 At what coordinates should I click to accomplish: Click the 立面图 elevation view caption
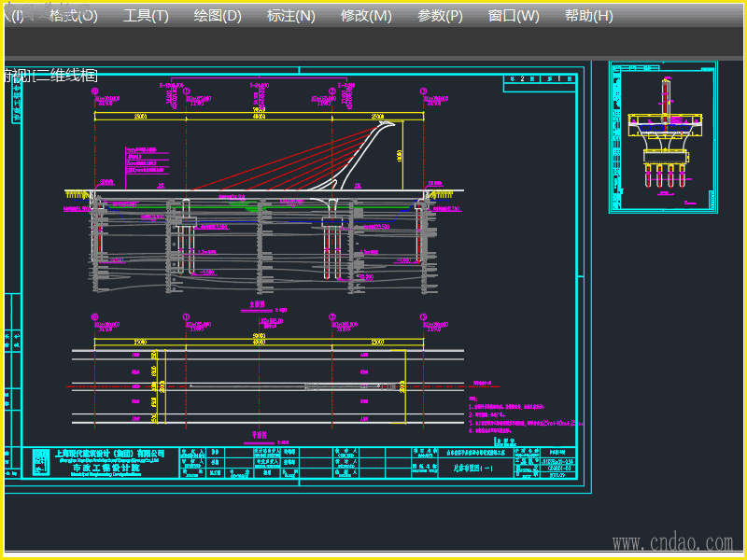[x=259, y=304]
